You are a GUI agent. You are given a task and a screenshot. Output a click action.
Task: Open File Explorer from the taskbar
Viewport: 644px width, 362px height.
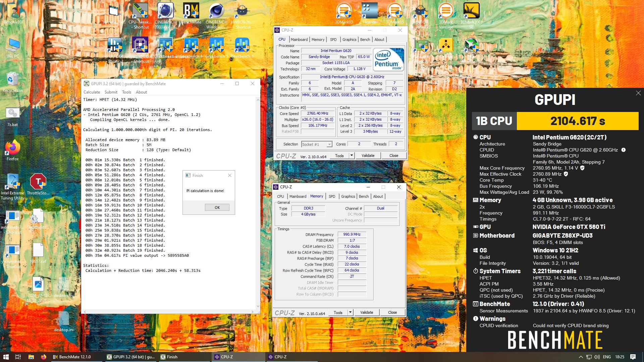(31, 357)
